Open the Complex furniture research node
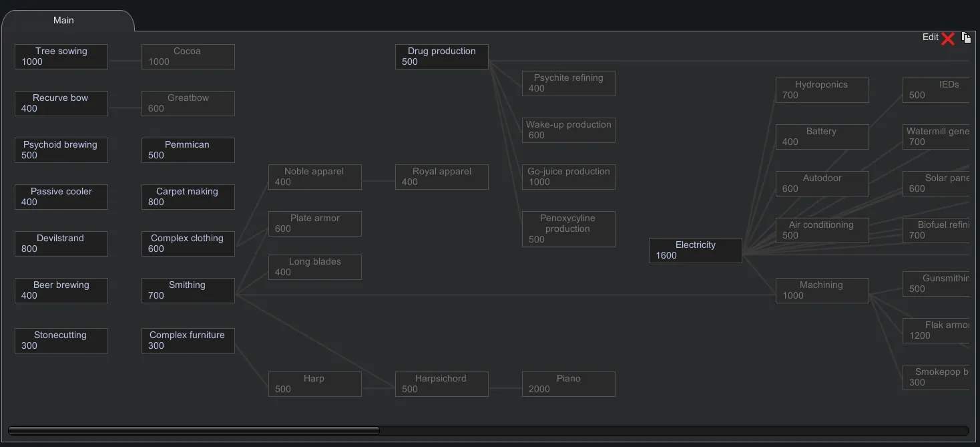The image size is (980, 447). (x=188, y=341)
